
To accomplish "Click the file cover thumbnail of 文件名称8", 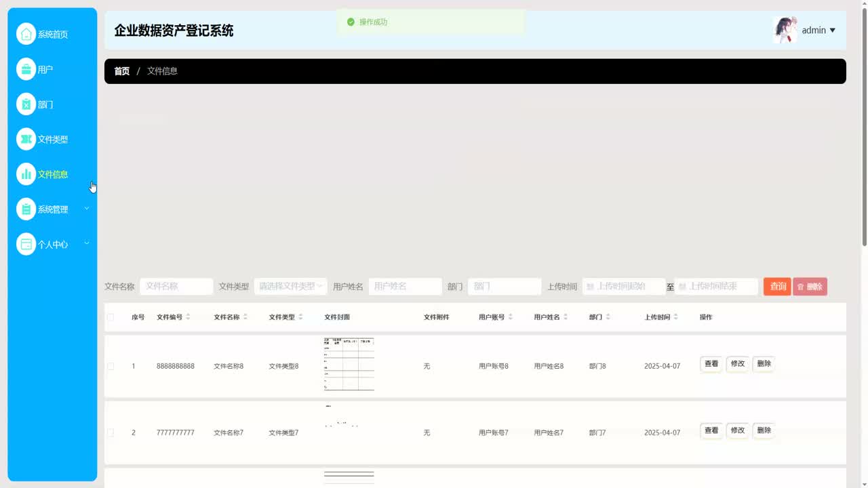I will click(x=349, y=365).
